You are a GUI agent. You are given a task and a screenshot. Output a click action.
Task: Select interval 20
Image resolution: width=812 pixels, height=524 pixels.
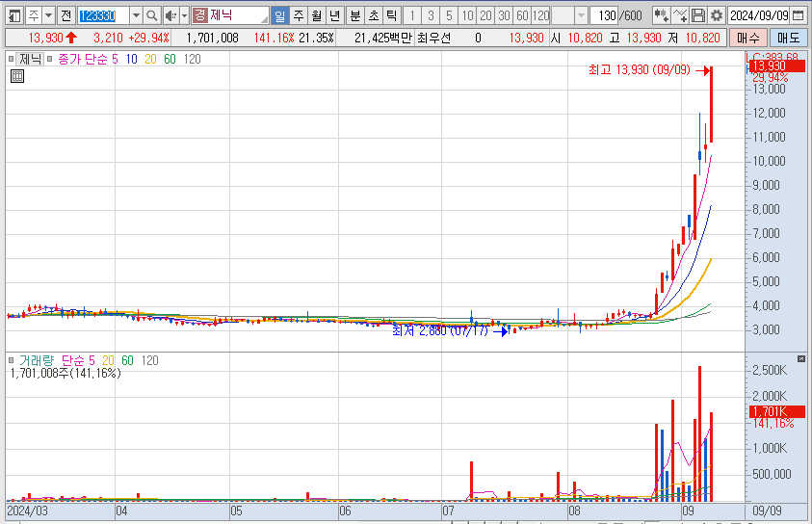point(485,15)
